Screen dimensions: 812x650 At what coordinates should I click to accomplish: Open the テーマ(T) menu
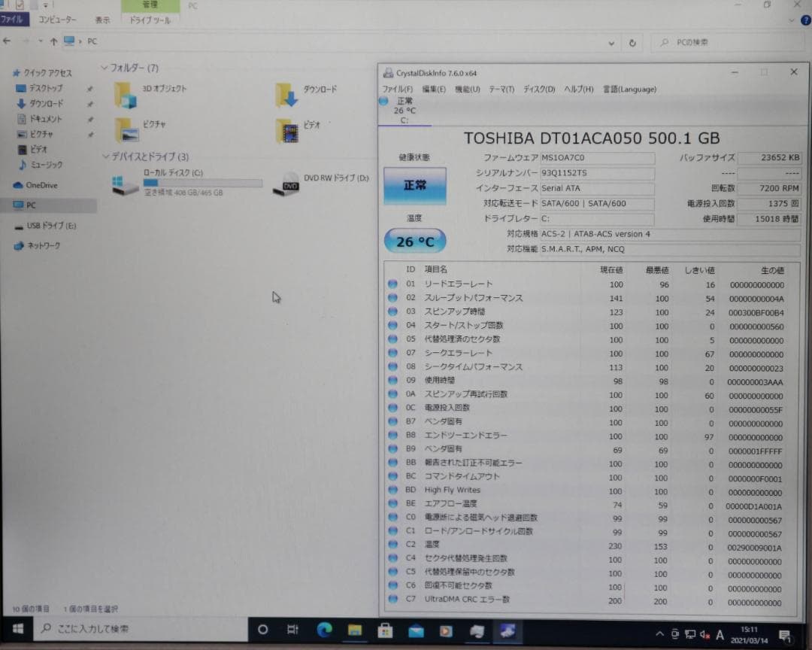501,90
